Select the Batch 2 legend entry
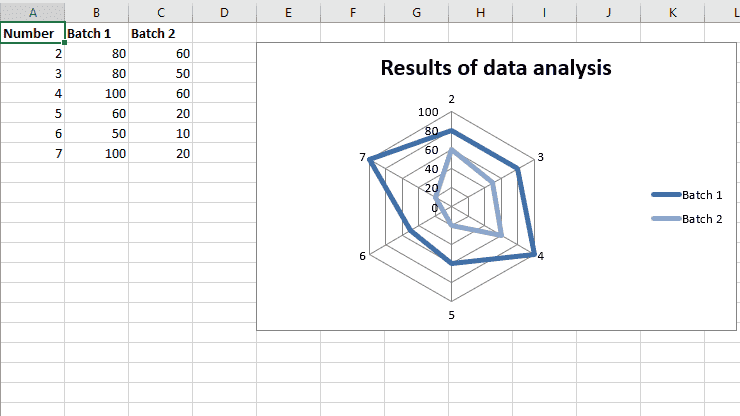The width and height of the screenshot is (740, 416). coord(687,219)
